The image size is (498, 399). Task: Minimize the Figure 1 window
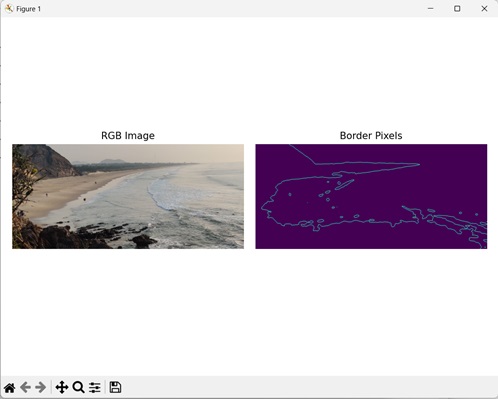tap(431, 9)
